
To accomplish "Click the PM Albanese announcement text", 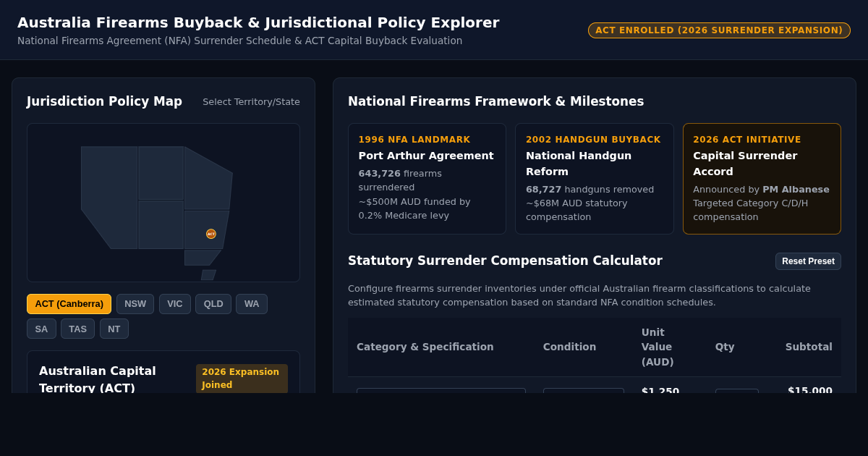I will click(x=761, y=190).
